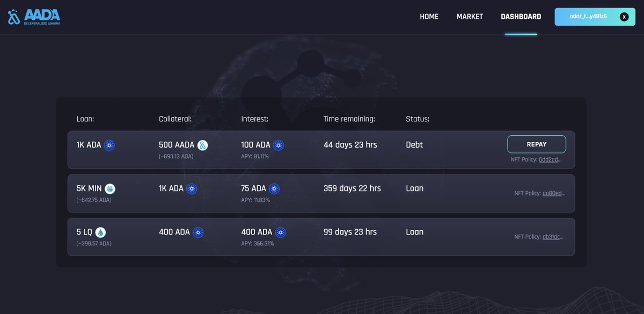Click the 'Time remaining:' column header
The image size is (644, 314).
pyautogui.click(x=349, y=119)
